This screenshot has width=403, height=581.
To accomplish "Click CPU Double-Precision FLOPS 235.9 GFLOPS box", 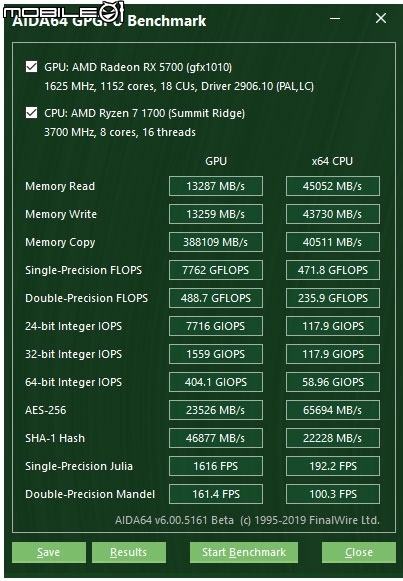I will pos(333,298).
